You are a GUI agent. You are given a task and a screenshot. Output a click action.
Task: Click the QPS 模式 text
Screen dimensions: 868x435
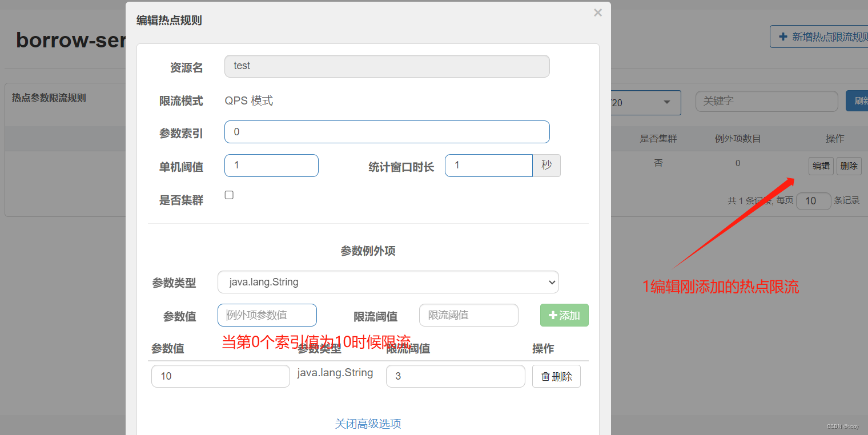pyautogui.click(x=249, y=101)
